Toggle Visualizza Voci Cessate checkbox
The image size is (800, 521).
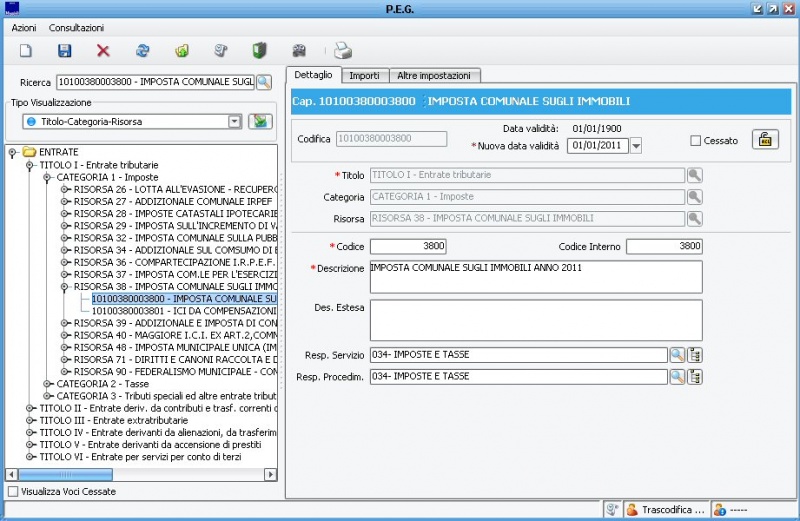(x=12, y=491)
